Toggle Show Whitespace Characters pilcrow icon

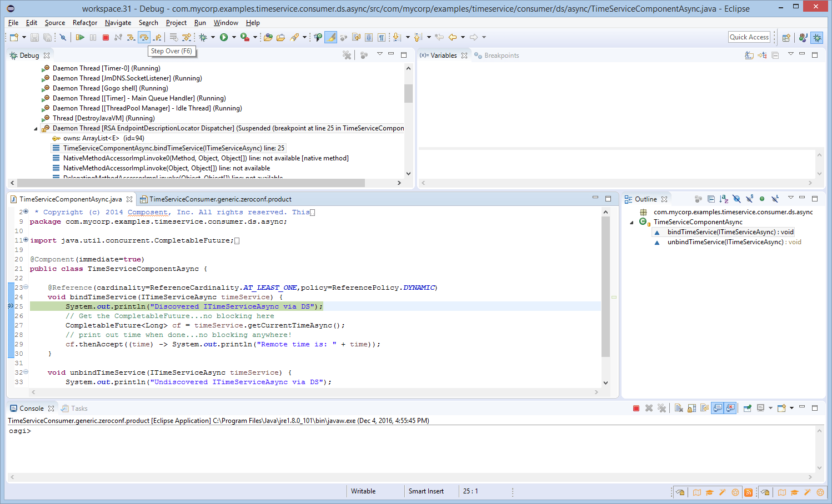(382, 37)
